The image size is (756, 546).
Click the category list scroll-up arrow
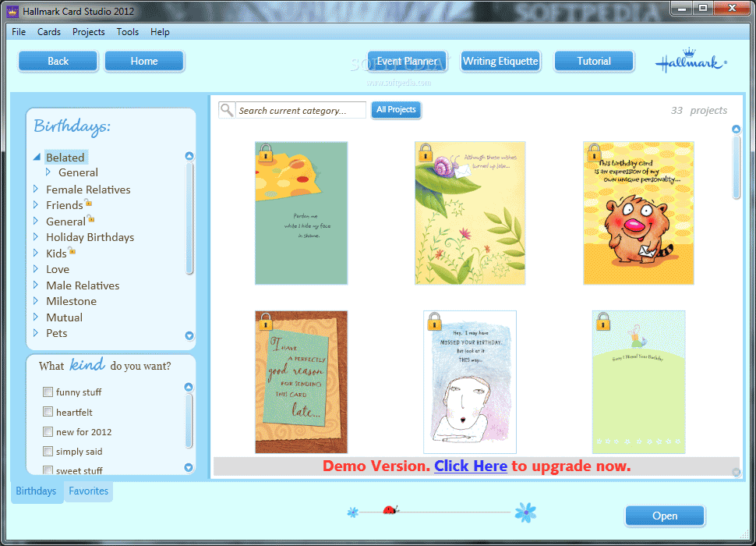click(x=189, y=156)
